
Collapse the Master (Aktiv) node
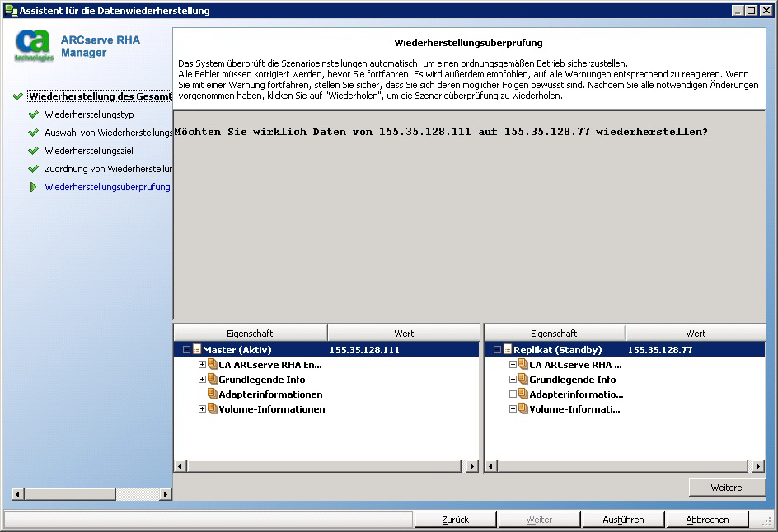tap(186, 349)
